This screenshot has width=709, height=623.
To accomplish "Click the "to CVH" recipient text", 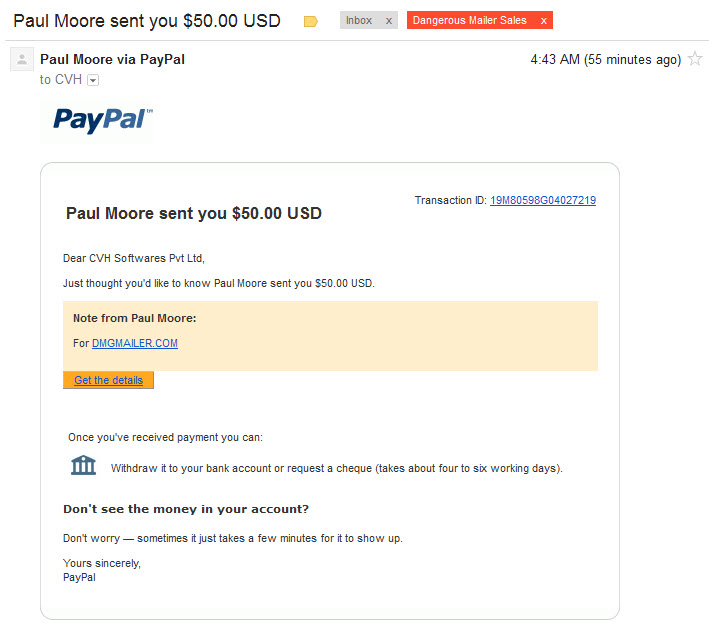I will (61, 80).
